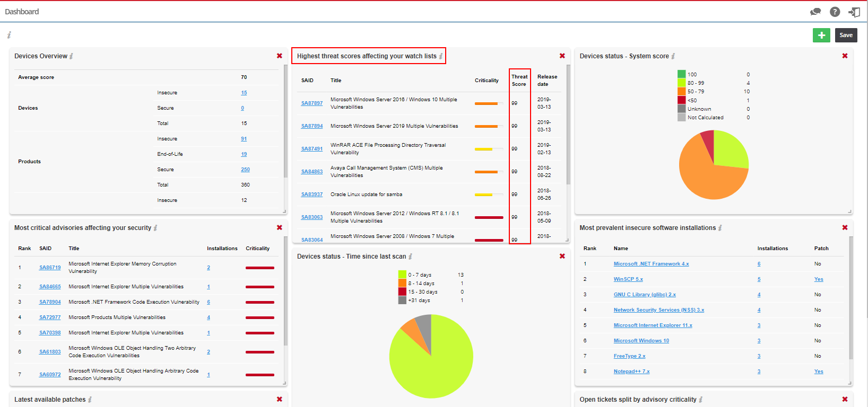Screen dimensions: 868x407
Task: Open Microsoft Windows 10 software link
Action: (641, 341)
